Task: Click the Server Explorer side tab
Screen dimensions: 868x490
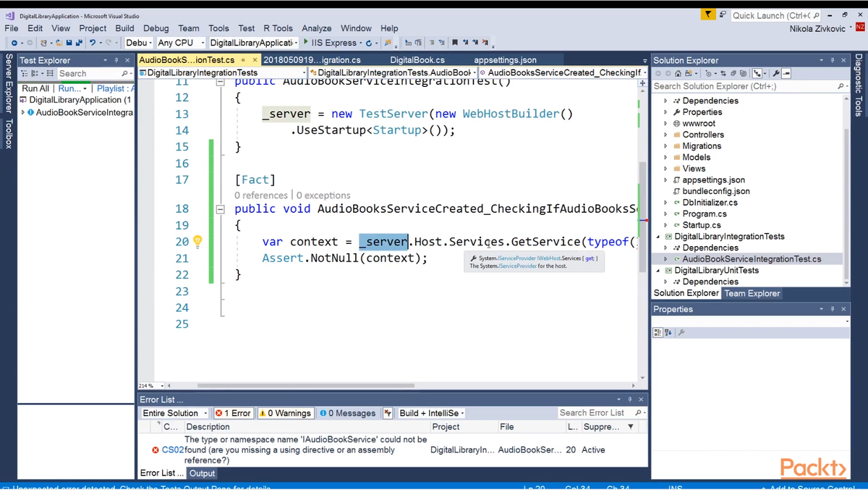Action: click(x=9, y=84)
